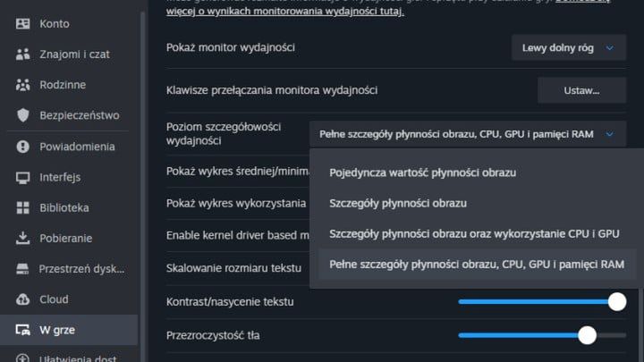
Task: Collapse the Poziom szczegółowości wydajności dropdown
Action: (468, 134)
